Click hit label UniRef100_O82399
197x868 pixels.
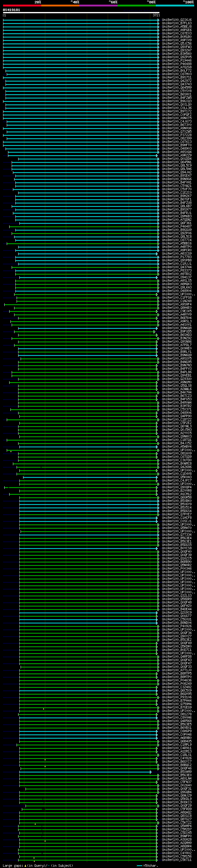(177, 139)
